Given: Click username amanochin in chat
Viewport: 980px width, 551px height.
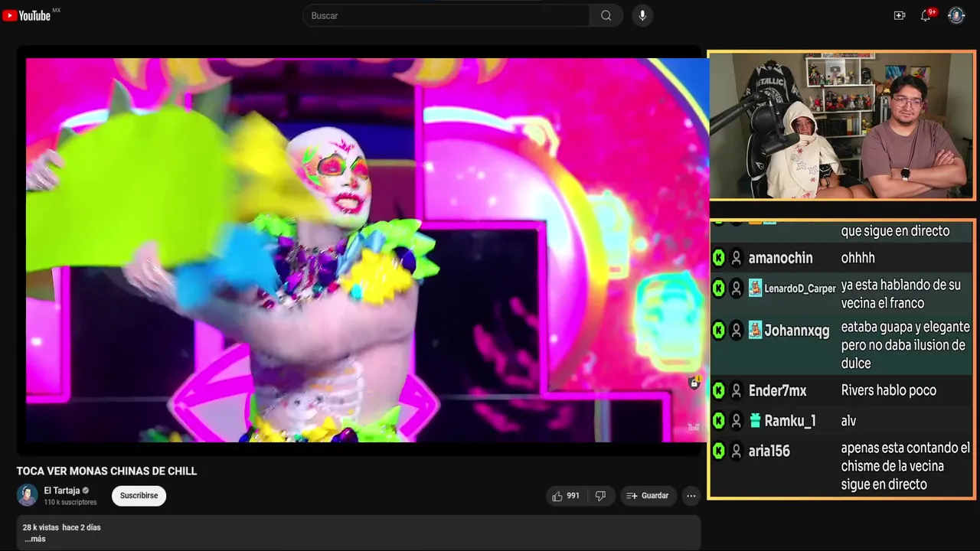Looking at the screenshot, I should tap(780, 258).
